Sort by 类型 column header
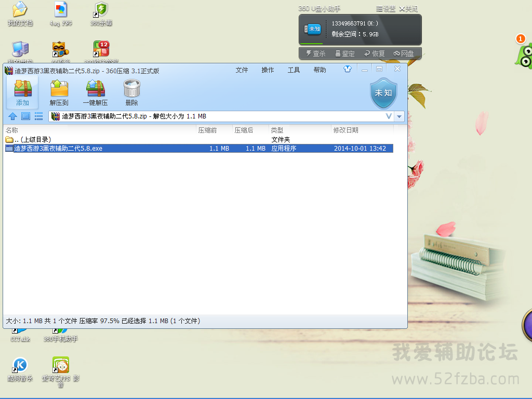Image resolution: width=532 pixels, height=399 pixels. pyautogui.click(x=300, y=130)
